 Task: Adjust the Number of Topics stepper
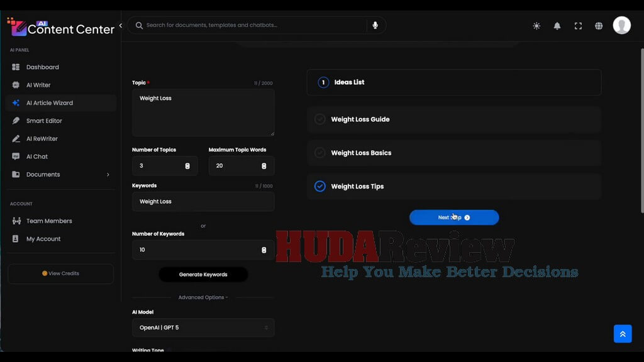click(187, 166)
